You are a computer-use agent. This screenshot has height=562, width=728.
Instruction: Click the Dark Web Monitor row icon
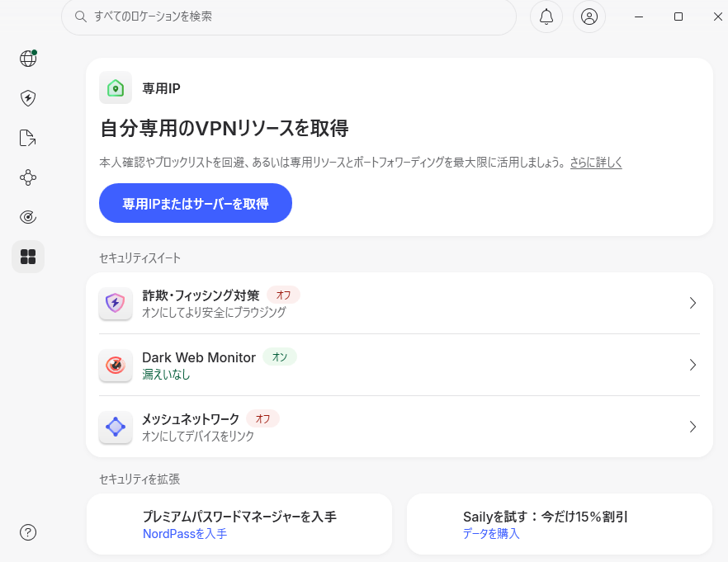pos(116,366)
